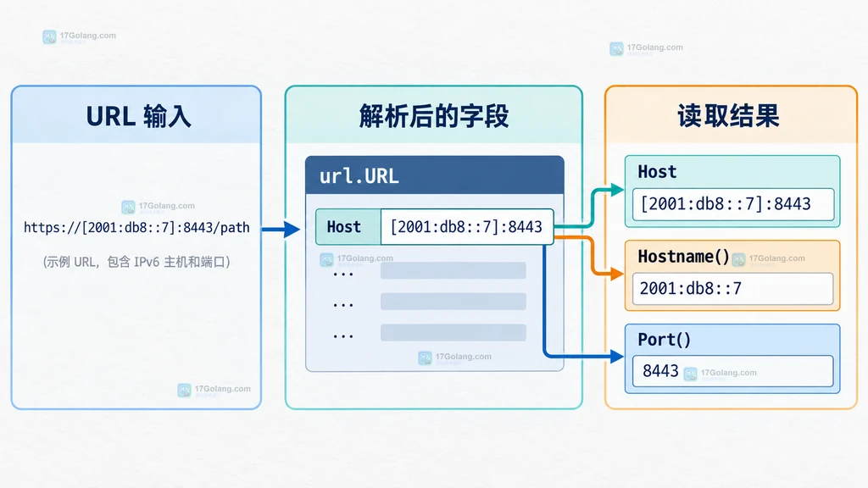Click the Hostname() result label
This screenshot has width=868, height=488.
(x=684, y=257)
